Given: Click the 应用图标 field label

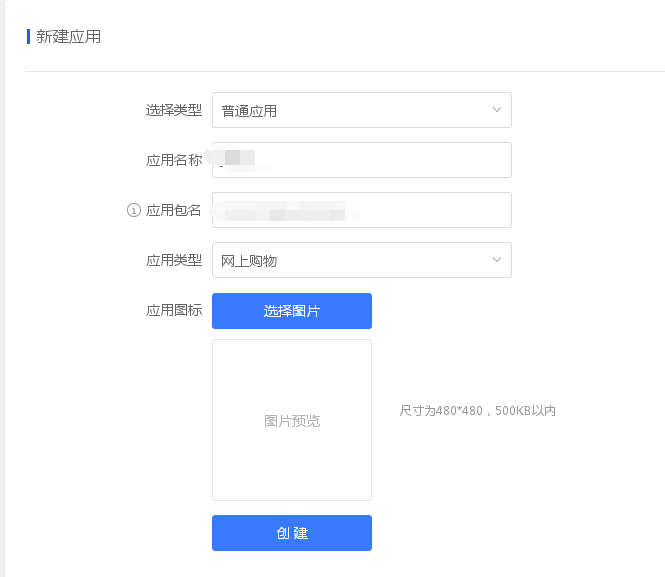Looking at the screenshot, I should (173, 310).
